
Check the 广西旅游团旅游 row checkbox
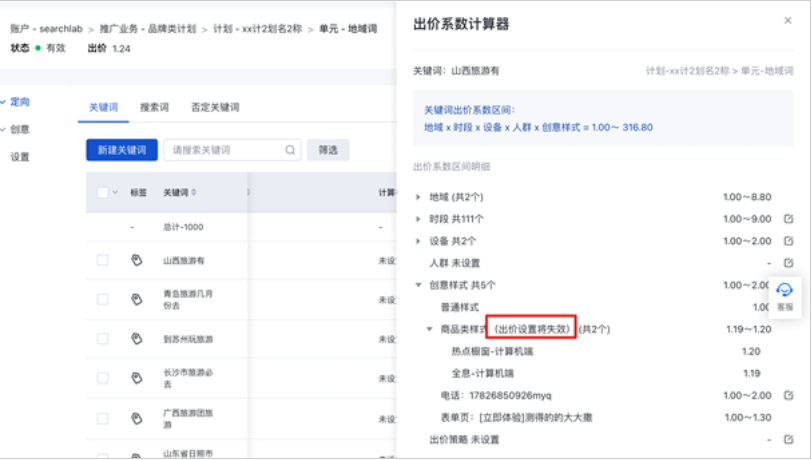coord(103,418)
